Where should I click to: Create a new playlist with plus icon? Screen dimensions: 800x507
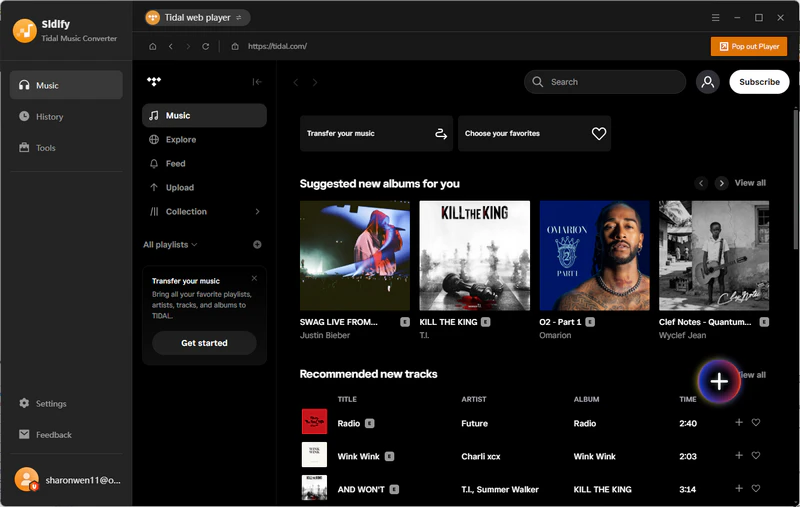pyautogui.click(x=257, y=245)
